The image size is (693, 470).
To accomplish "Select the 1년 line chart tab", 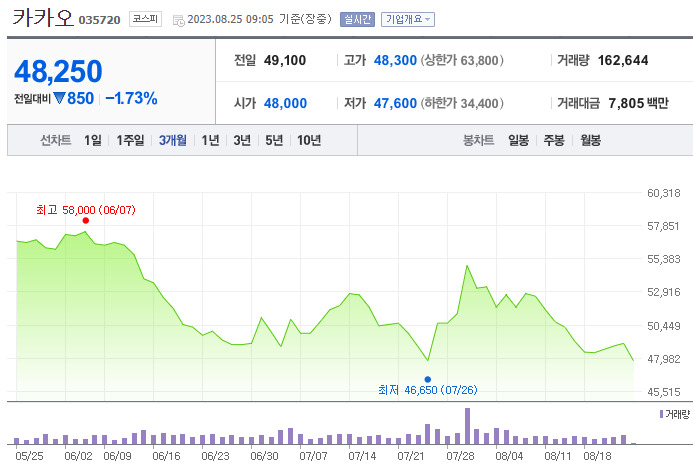I will [210, 140].
